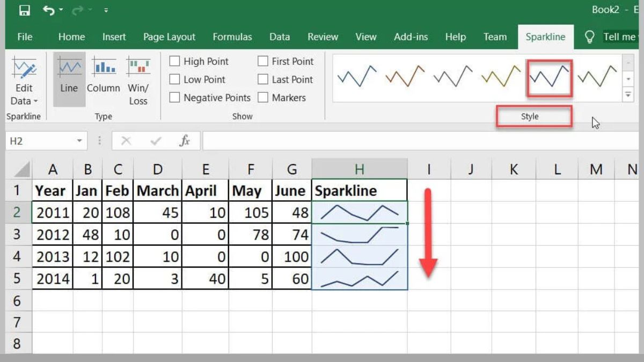Image resolution: width=644 pixels, height=362 pixels.
Task: Click the Insert Function fx icon
Action: tap(185, 141)
